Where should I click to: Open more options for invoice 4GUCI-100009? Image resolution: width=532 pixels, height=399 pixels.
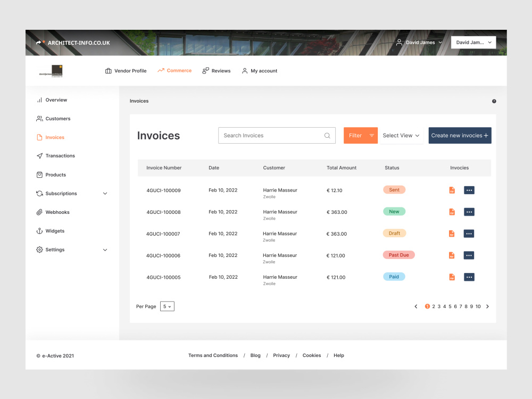coord(469,190)
